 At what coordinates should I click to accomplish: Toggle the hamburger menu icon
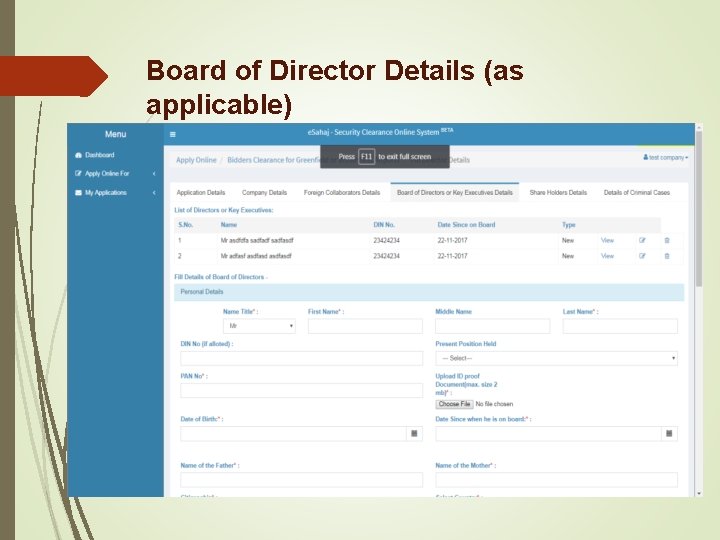pyautogui.click(x=173, y=135)
